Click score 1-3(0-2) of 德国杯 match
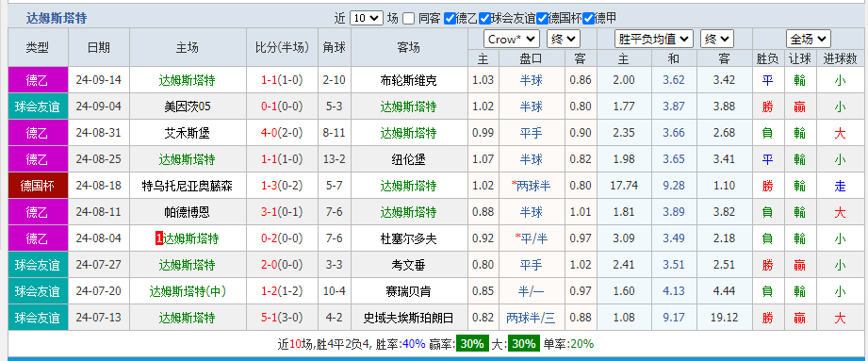 [283, 186]
